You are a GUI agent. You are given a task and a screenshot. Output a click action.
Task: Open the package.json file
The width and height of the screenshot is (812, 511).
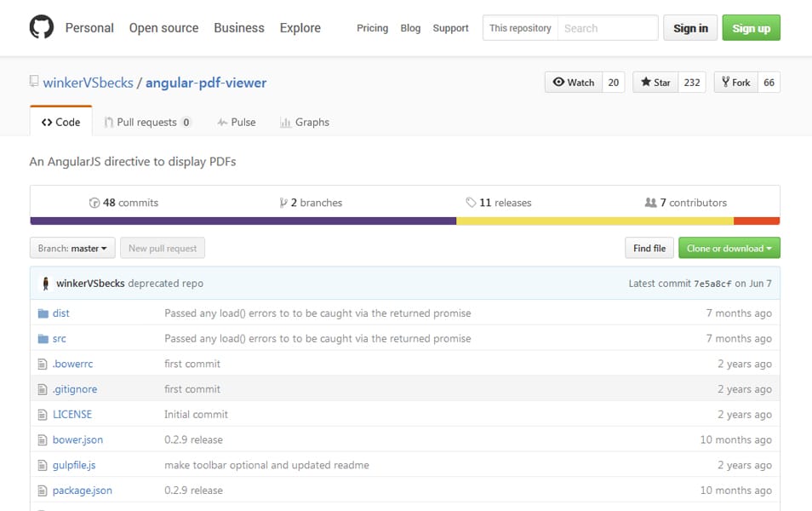point(83,491)
